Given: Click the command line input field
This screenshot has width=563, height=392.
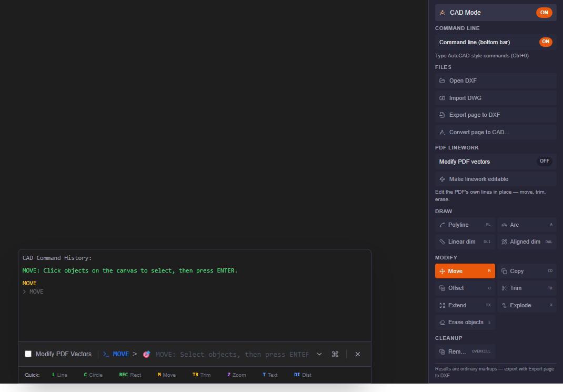Looking at the screenshot, I should pos(232,354).
